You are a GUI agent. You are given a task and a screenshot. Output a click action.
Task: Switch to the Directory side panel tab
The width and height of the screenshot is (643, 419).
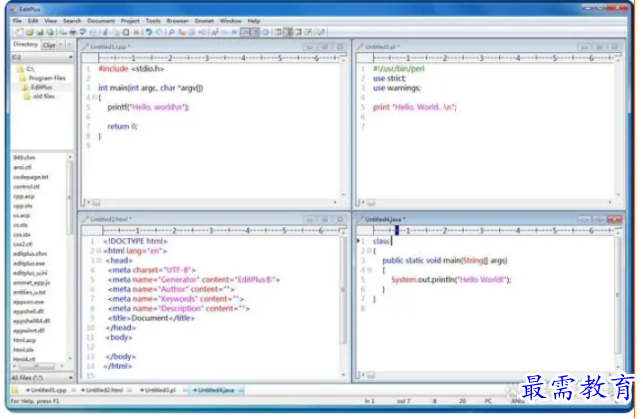coord(25,44)
